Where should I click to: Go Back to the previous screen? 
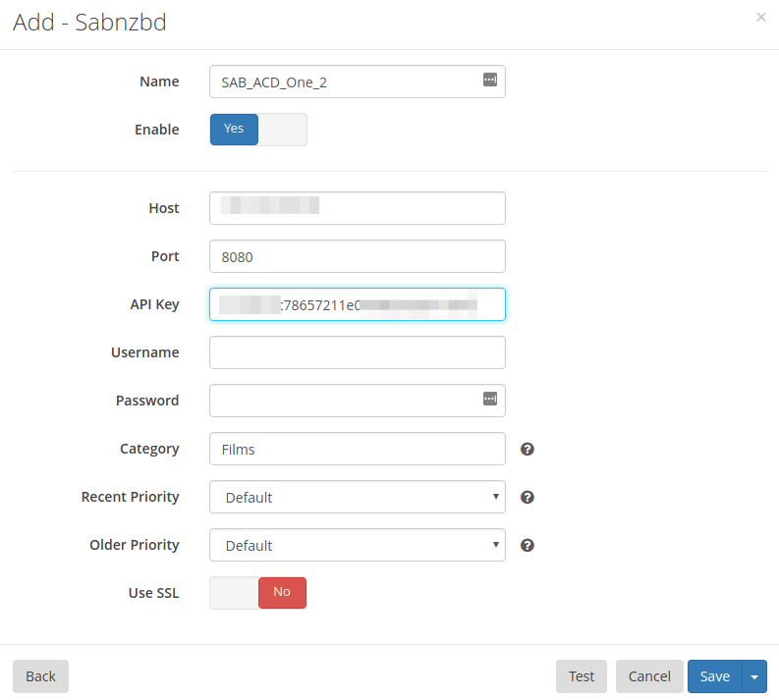point(40,676)
